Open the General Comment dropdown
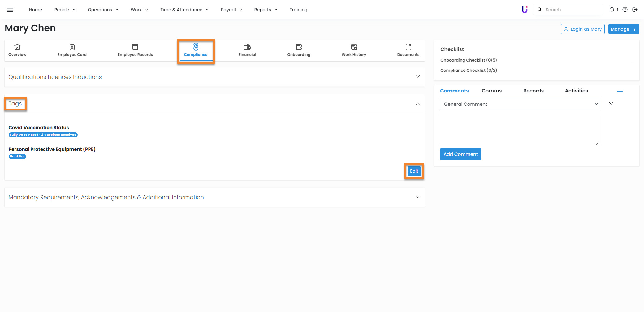 (519, 104)
